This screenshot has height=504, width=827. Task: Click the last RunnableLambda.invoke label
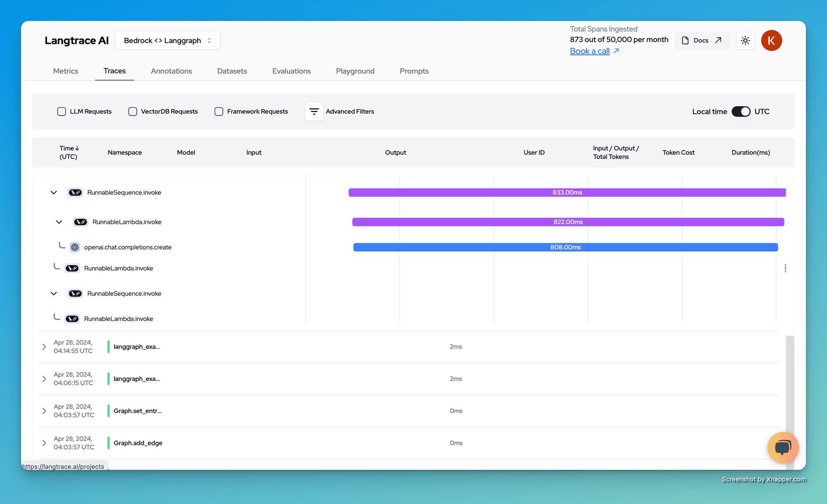click(119, 319)
